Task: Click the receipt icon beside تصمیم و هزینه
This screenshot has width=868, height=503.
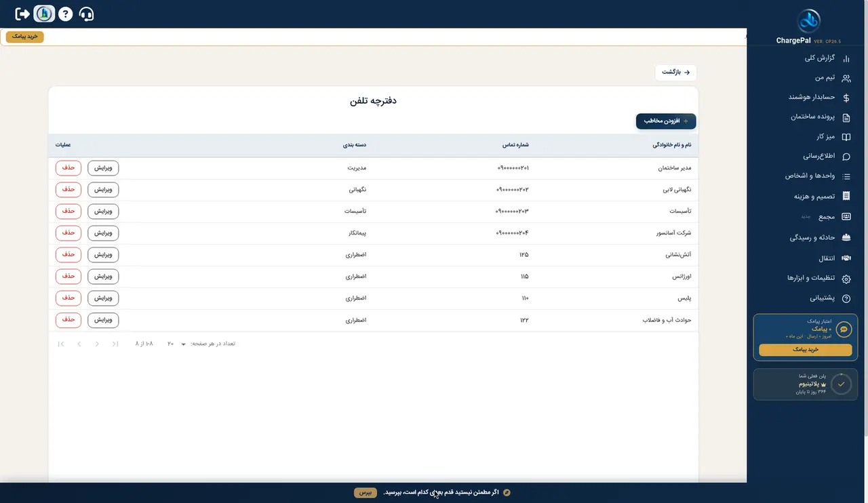Action: [846, 197]
